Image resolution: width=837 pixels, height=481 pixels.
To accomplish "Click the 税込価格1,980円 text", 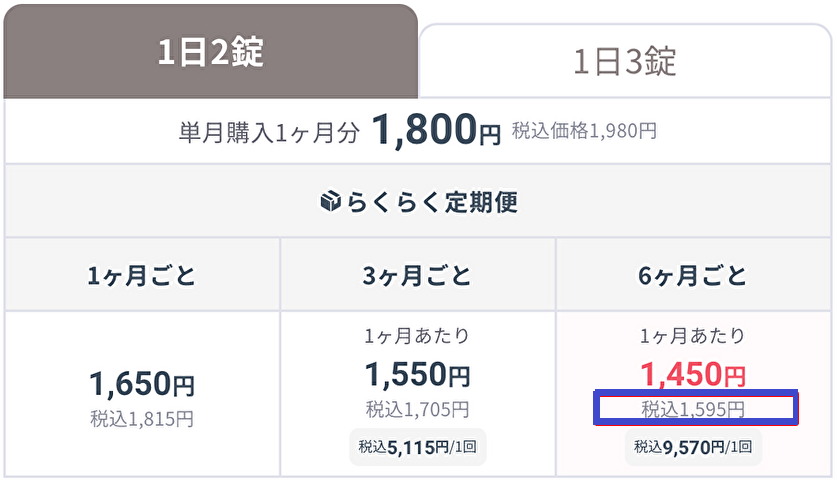I will [585, 130].
